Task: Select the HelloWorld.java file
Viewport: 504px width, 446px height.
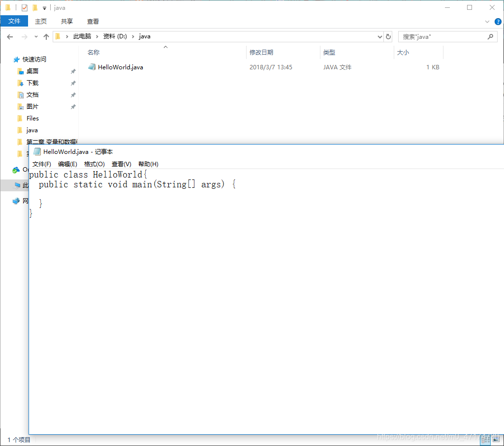Action: pos(120,67)
